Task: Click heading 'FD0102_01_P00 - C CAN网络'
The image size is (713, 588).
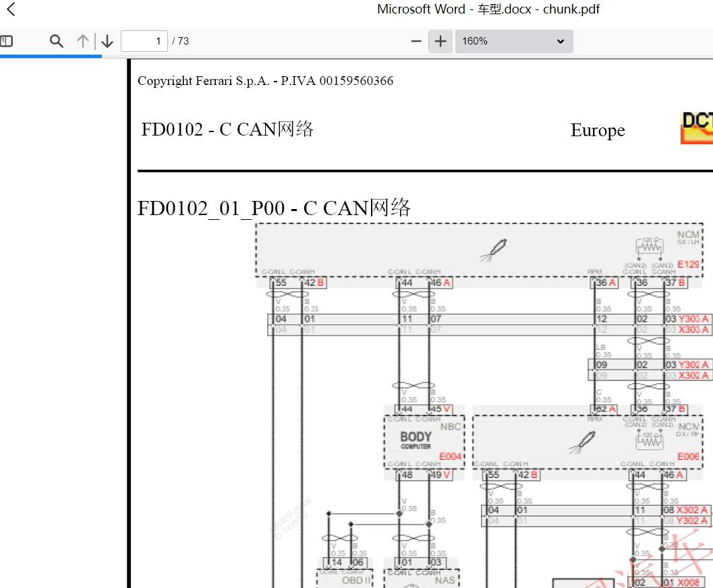Action: (274, 208)
